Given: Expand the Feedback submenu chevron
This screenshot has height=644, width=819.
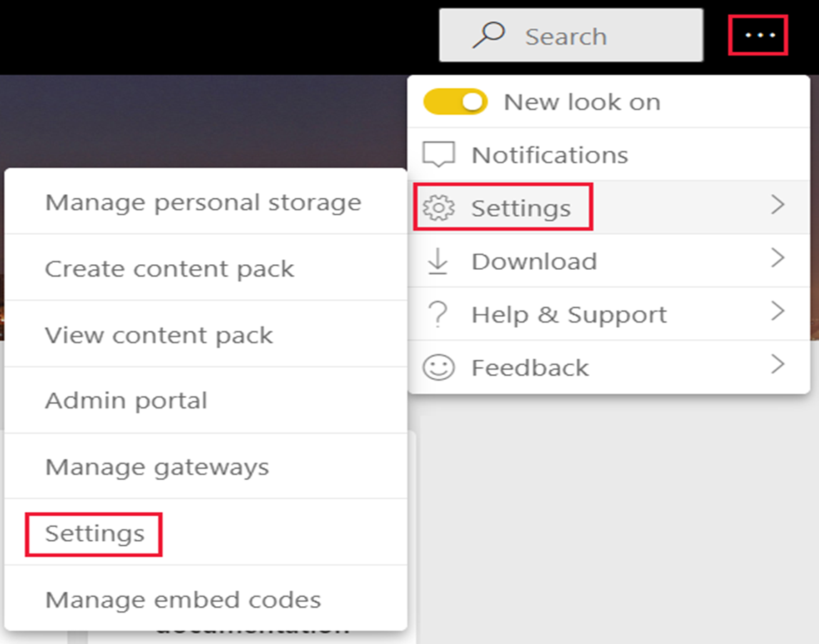Looking at the screenshot, I should point(778,365).
